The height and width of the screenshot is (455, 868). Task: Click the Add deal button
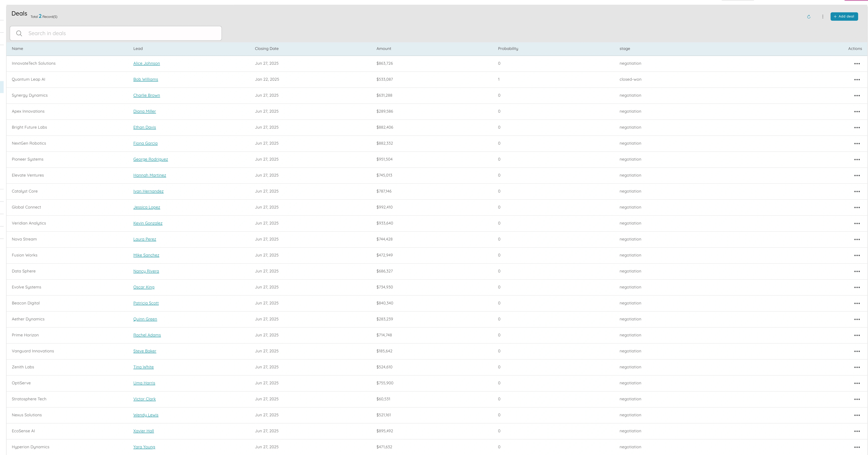point(844,16)
